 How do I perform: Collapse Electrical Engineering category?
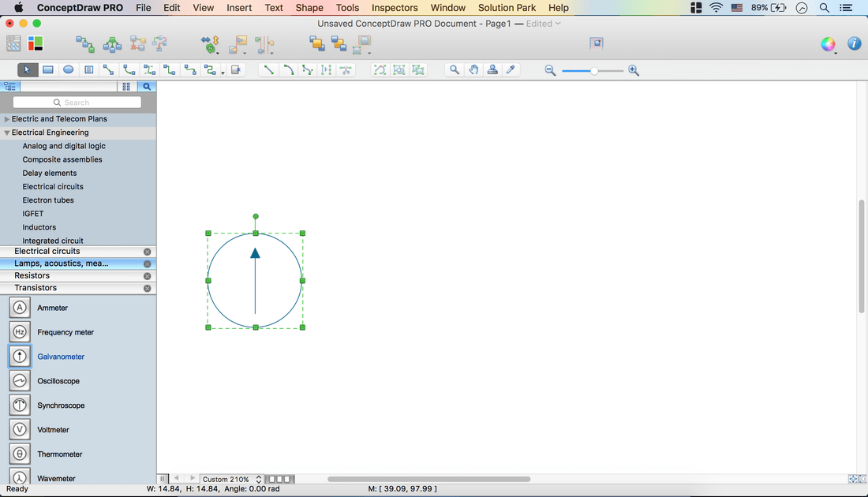[x=7, y=133]
